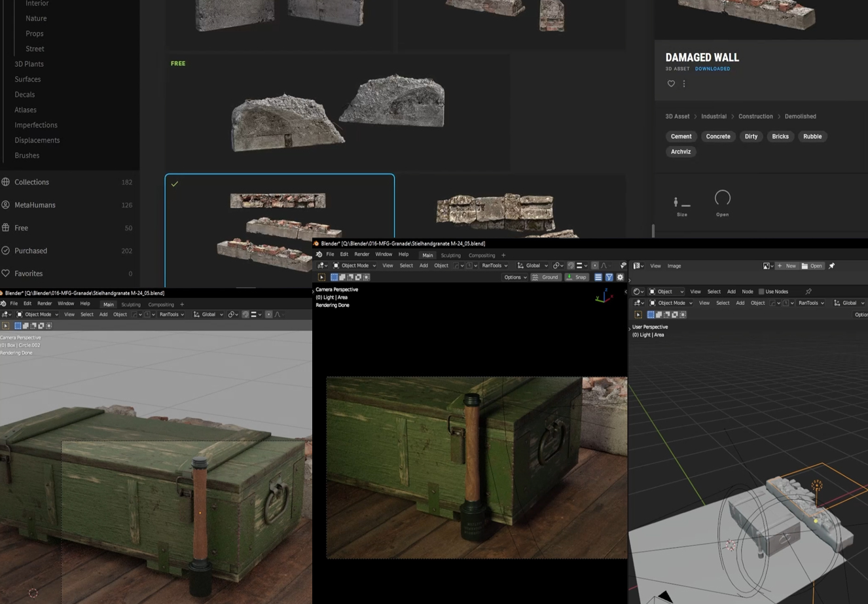Toggle the Invert selection mode in left window

tap(41, 326)
